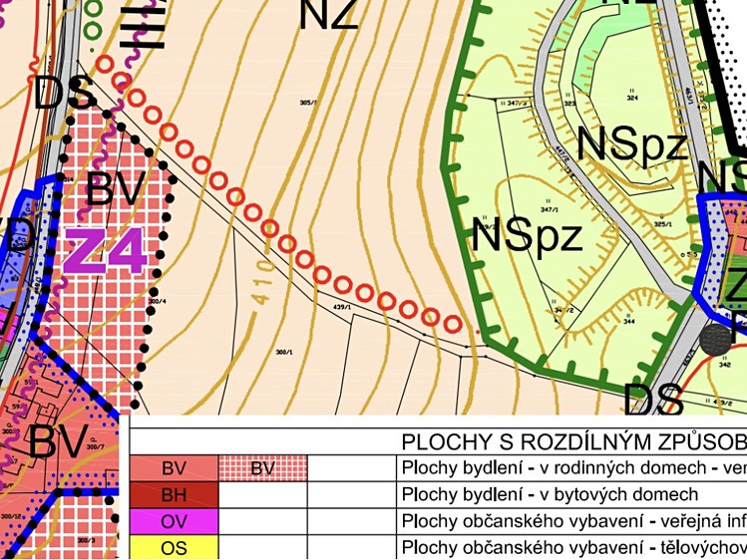Select the dark red BH legend swatch

click(174, 495)
